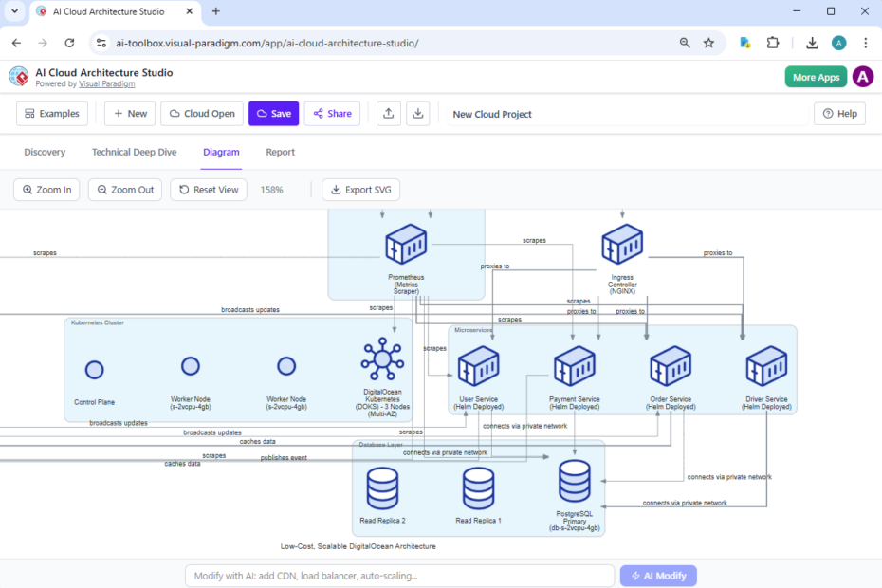This screenshot has width=882, height=588.
Task: Click the AI Modify sparkle button
Action: 658,576
